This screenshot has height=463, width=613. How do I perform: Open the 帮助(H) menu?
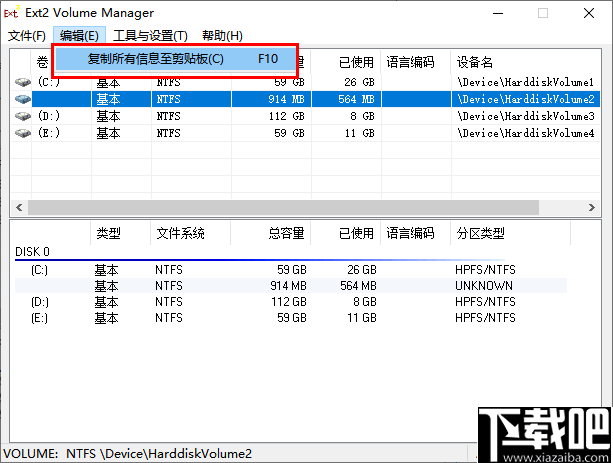[x=222, y=36]
